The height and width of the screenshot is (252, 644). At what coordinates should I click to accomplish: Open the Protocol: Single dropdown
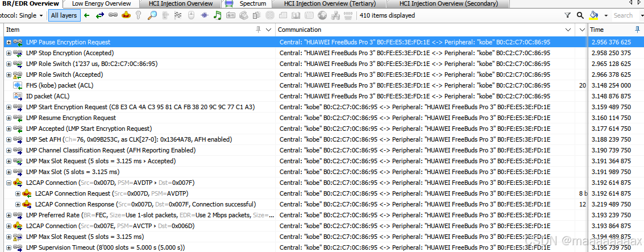22,15
